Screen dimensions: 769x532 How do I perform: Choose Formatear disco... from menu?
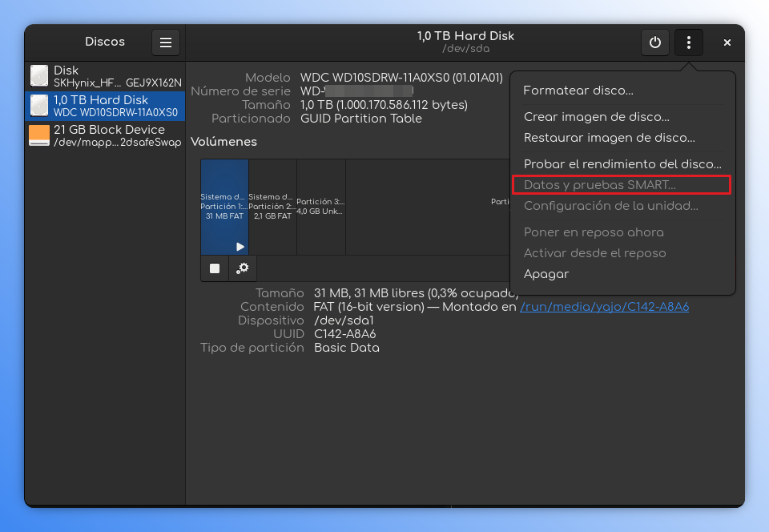pos(578,91)
